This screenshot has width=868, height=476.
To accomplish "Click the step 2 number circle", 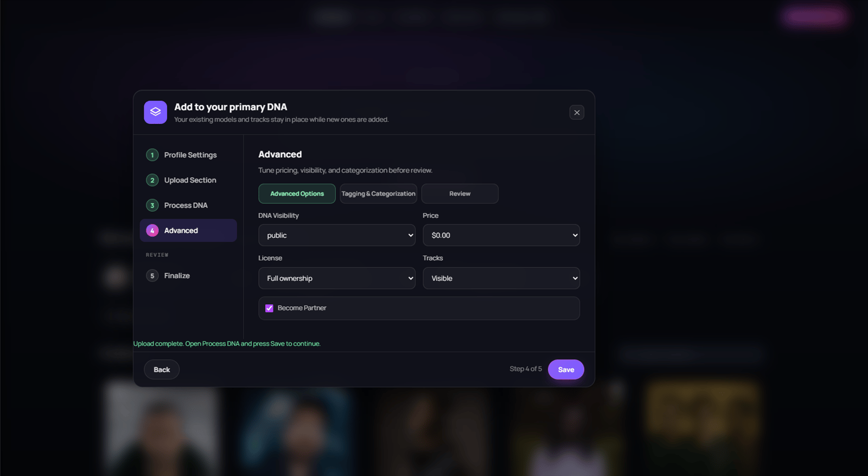I will click(x=152, y=180).
